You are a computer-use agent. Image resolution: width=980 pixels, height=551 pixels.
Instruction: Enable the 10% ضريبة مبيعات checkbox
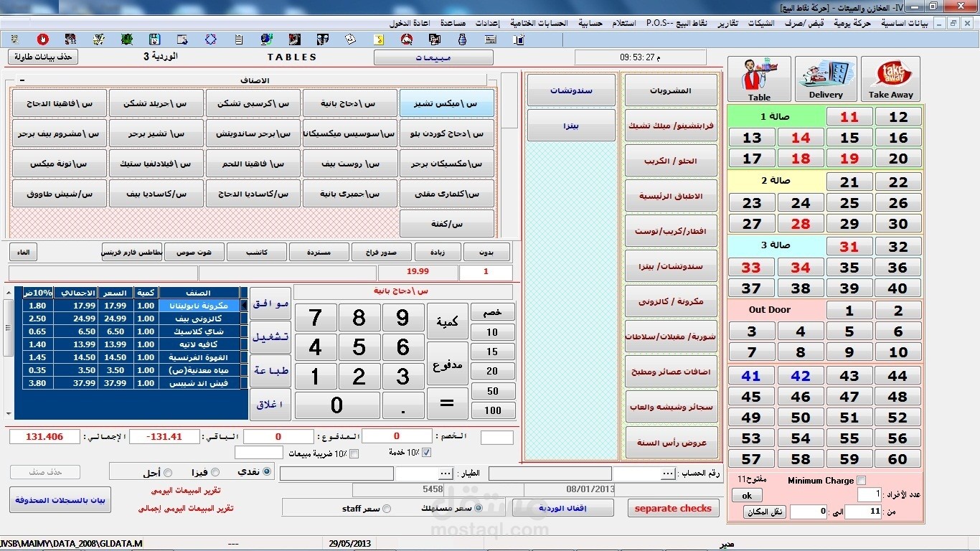click(354, 453)
